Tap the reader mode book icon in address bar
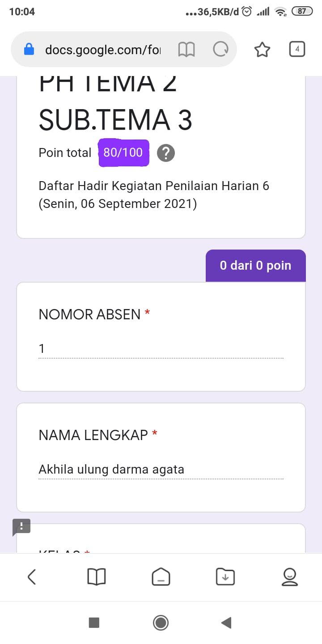322x644 pixels. [x=186, y=50]
